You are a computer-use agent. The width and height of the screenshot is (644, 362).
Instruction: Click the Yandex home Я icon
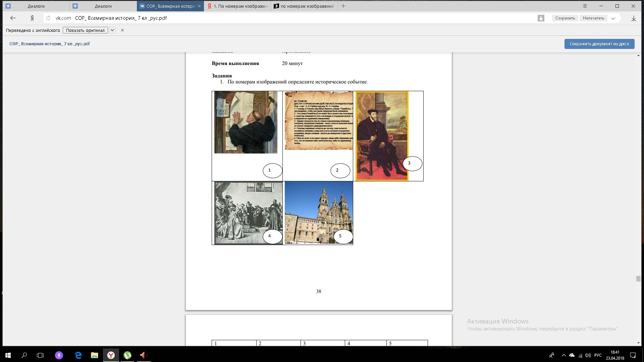pos(32,18)
